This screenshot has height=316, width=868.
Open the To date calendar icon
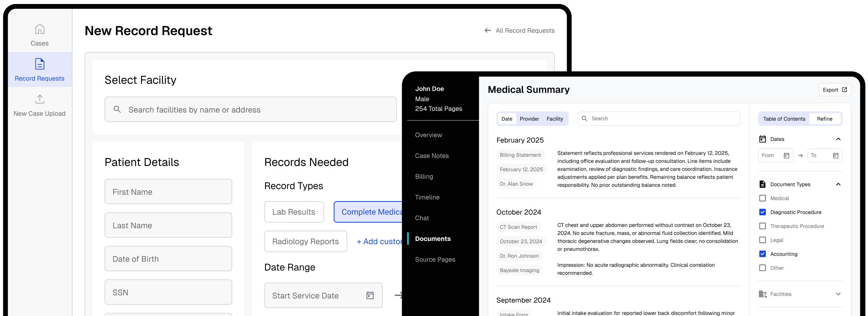[x=836, y=155]
